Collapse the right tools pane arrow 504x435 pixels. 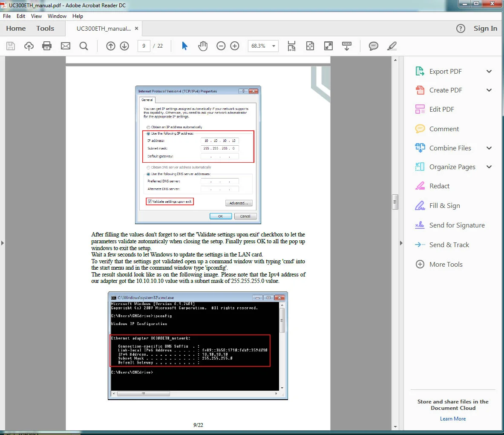tap(401, 243)
